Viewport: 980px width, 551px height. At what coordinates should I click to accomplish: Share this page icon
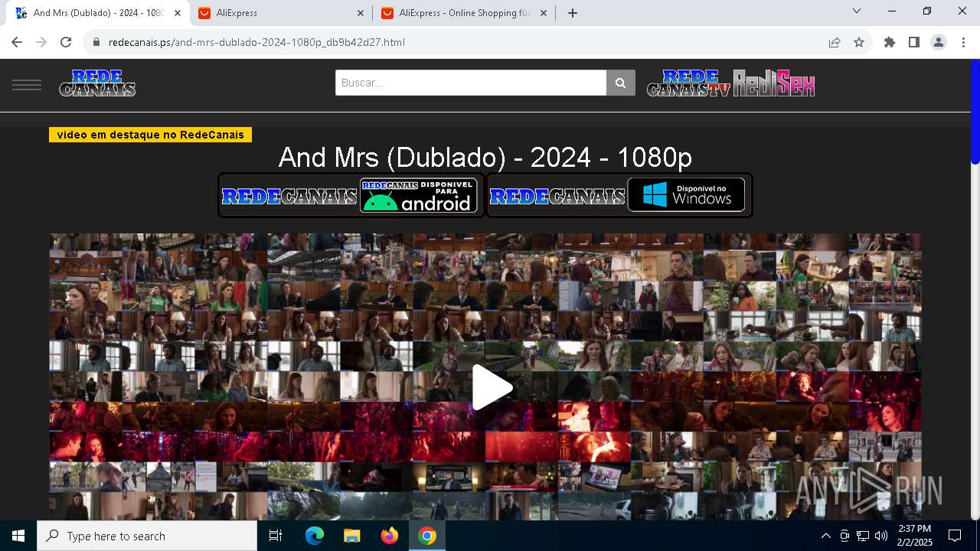835,42
